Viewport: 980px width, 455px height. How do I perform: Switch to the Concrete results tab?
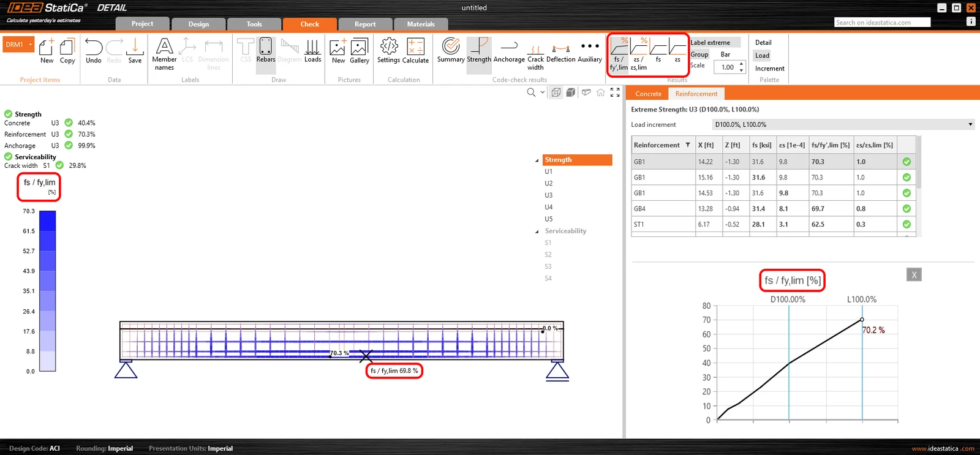pos(648,94)
